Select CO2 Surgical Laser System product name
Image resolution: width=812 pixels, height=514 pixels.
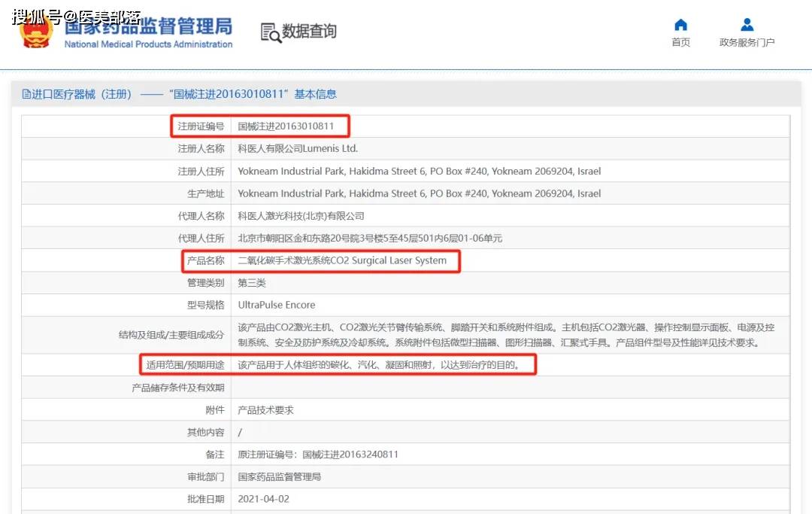tap(342, 260)
